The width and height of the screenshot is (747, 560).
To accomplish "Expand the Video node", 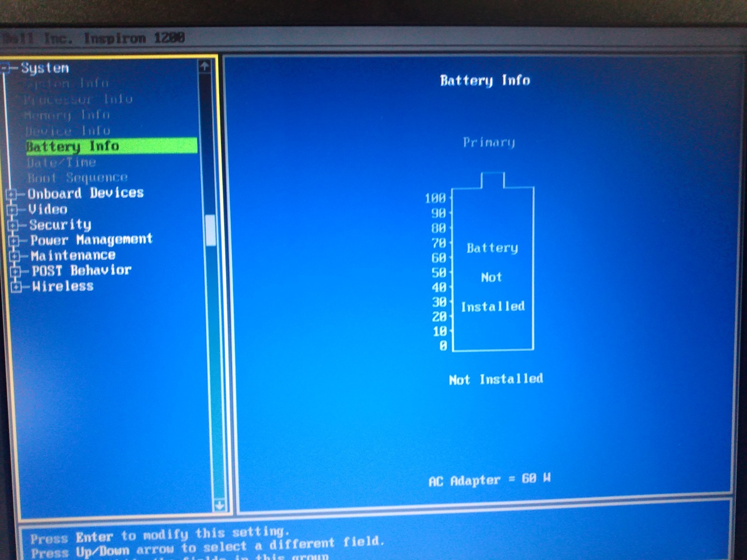I will [12, 209].
